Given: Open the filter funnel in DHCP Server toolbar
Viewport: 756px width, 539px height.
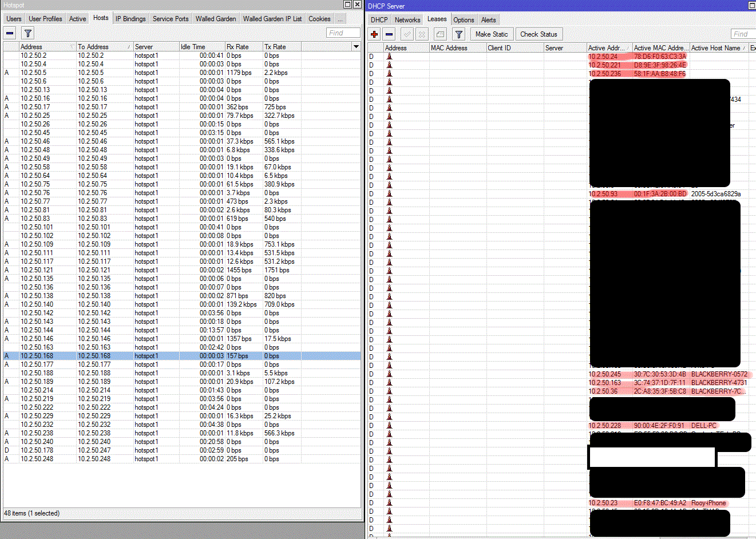Looking at the screenshot, I should coord(458,34).
